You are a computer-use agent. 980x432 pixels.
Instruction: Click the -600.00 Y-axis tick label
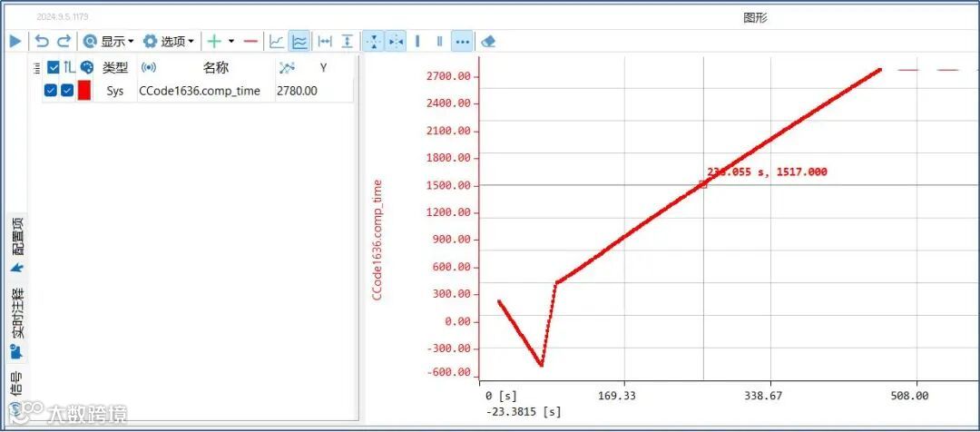[x=446, y=372]
